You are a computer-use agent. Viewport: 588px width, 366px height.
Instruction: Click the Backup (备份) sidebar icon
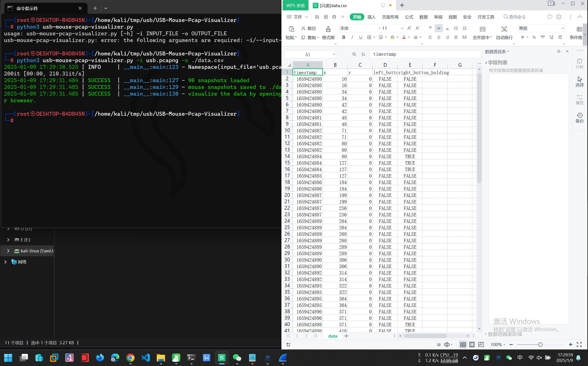579,115
